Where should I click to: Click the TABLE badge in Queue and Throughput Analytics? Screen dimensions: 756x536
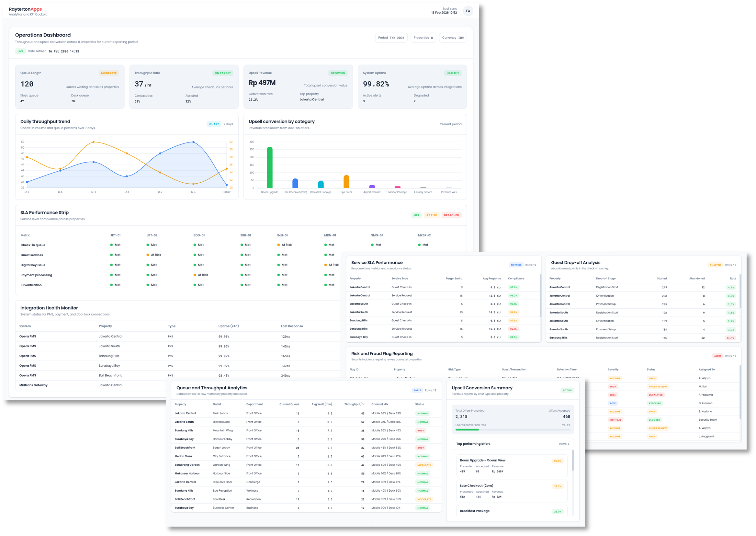[x=417, y=390]
